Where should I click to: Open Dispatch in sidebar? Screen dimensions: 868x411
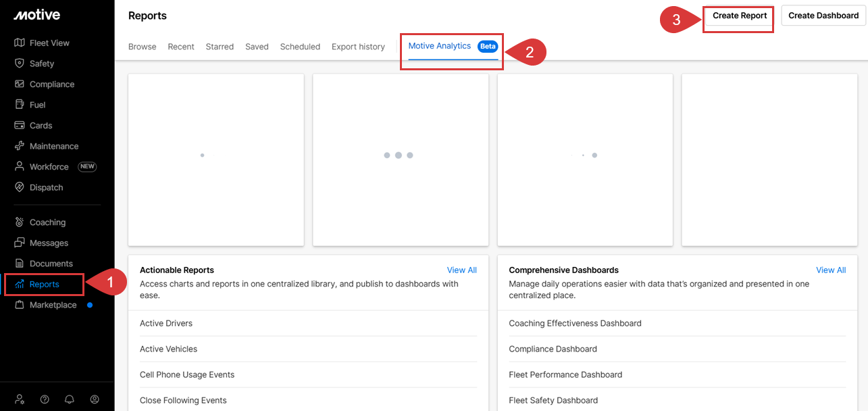tap(46, 187)
